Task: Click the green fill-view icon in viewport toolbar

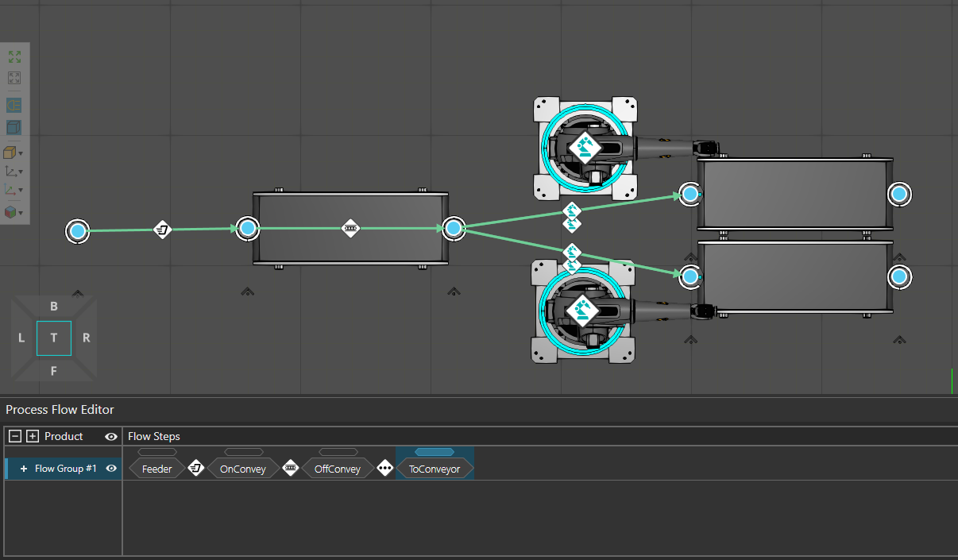Action: (14, 57)
